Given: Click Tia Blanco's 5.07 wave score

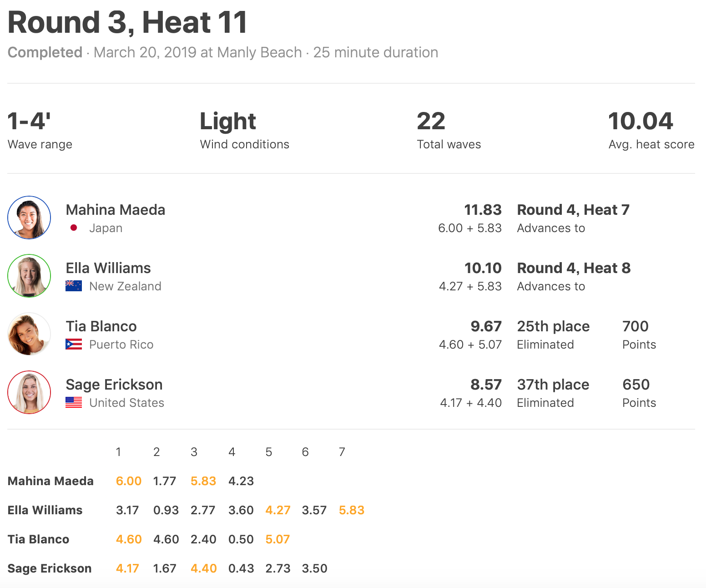Looking at the screenshot, I should pyautogui.click(x=277, y=539).
